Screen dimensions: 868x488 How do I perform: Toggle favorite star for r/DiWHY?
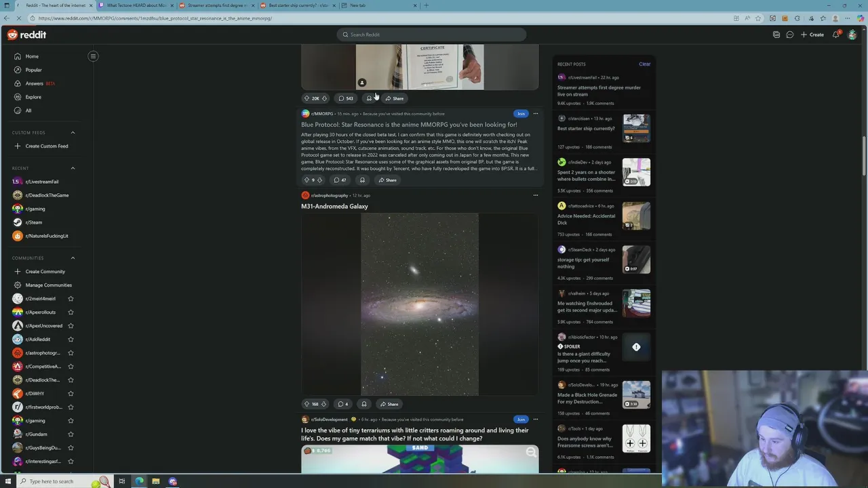pyautogui.click(x=71, y=394)
